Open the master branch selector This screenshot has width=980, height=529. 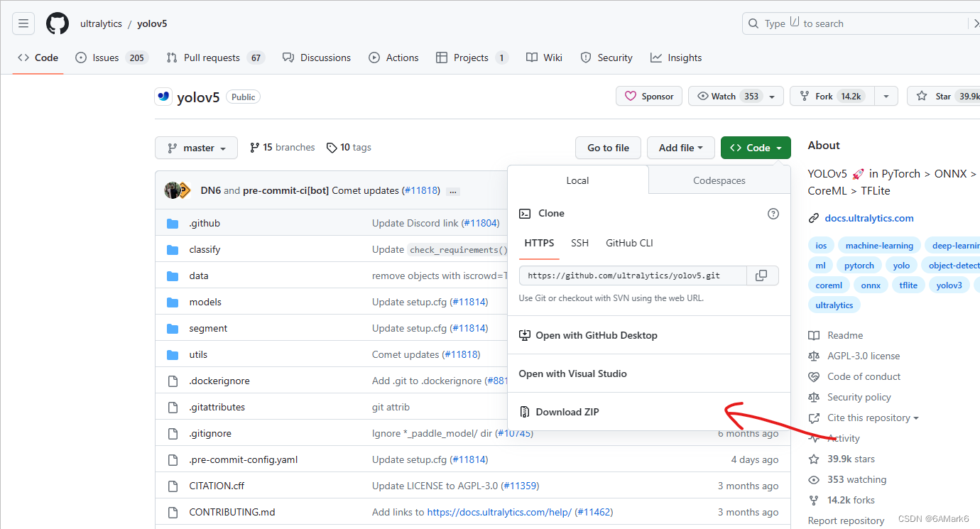click(x=197, y=148)
